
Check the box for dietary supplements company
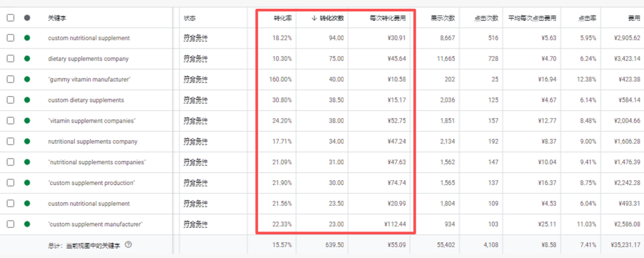[10, 59]
